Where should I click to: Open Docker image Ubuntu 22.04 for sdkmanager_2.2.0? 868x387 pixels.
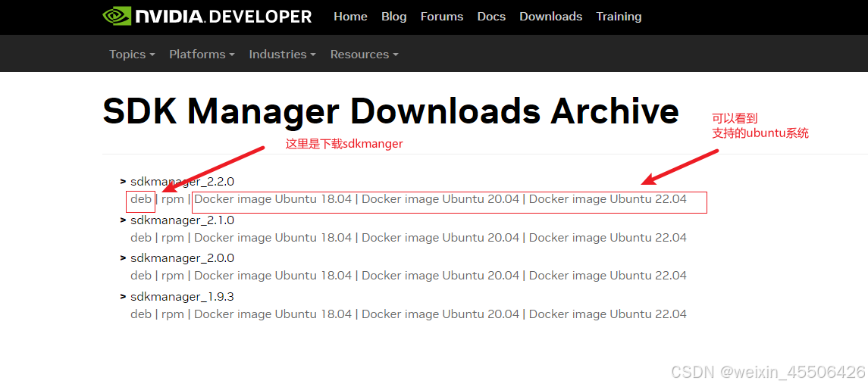(x=608, y=199)
